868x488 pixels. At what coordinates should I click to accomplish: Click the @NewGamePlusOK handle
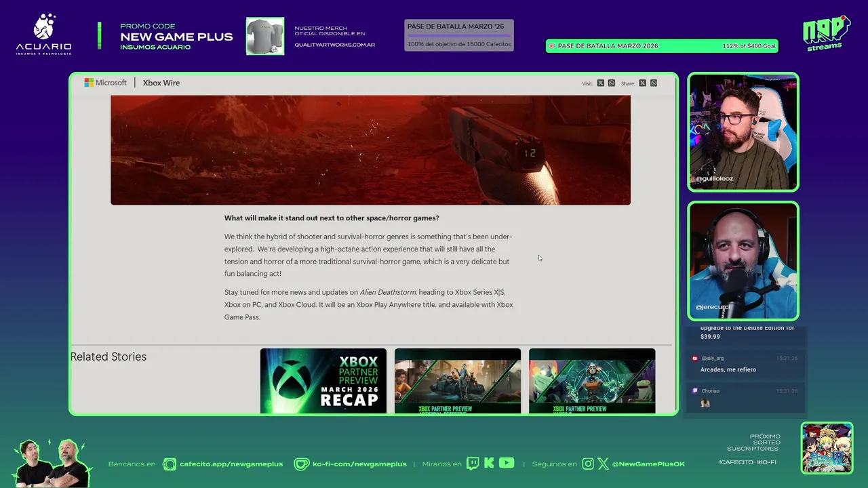(648, 464)
